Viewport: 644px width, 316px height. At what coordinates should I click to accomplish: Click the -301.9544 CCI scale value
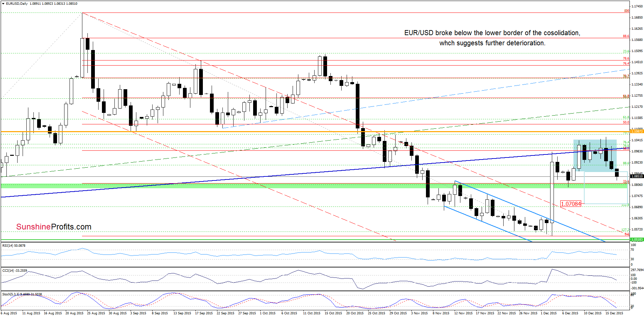pyautogui.click(x=637, y=288)
